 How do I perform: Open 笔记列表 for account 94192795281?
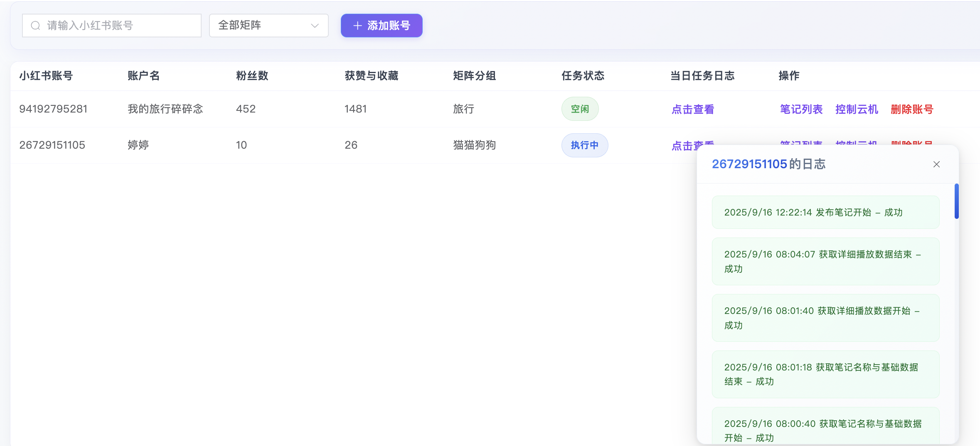[x=801, y=109]
